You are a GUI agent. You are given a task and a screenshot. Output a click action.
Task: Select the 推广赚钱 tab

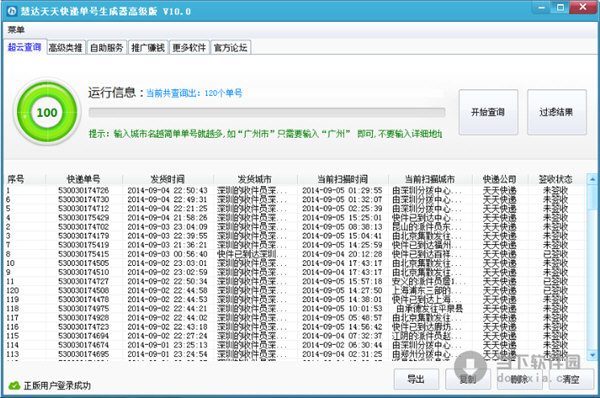click(x=148, y=48)
